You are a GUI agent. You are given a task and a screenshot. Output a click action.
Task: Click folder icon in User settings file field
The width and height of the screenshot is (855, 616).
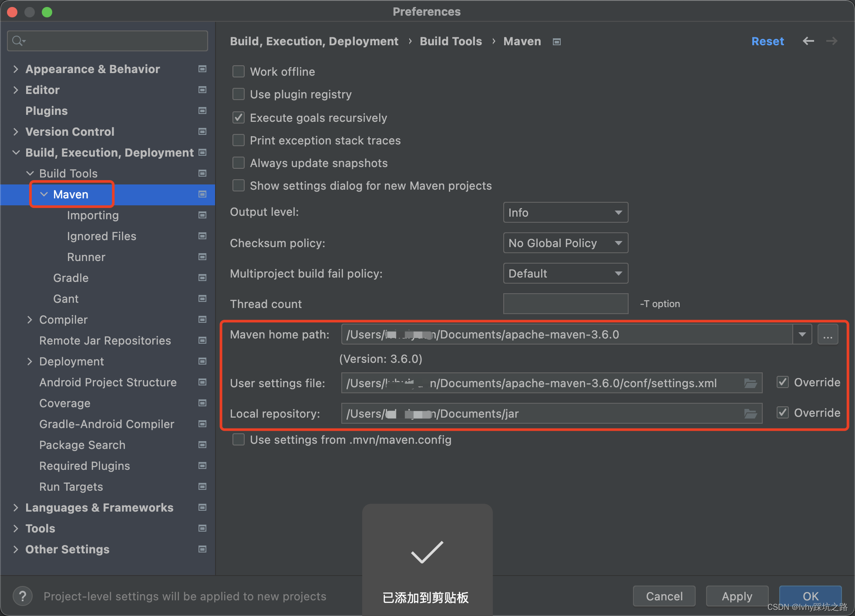[750, 383]
